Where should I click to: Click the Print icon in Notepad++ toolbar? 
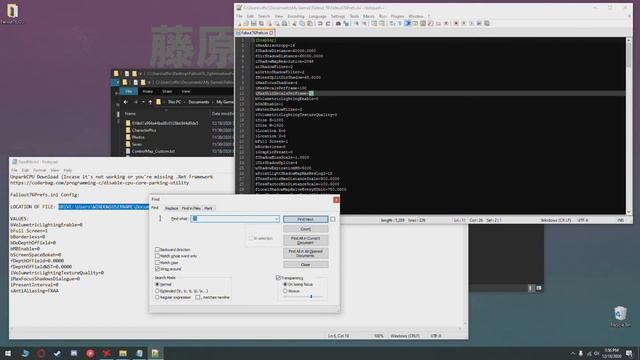coord(284,23)
